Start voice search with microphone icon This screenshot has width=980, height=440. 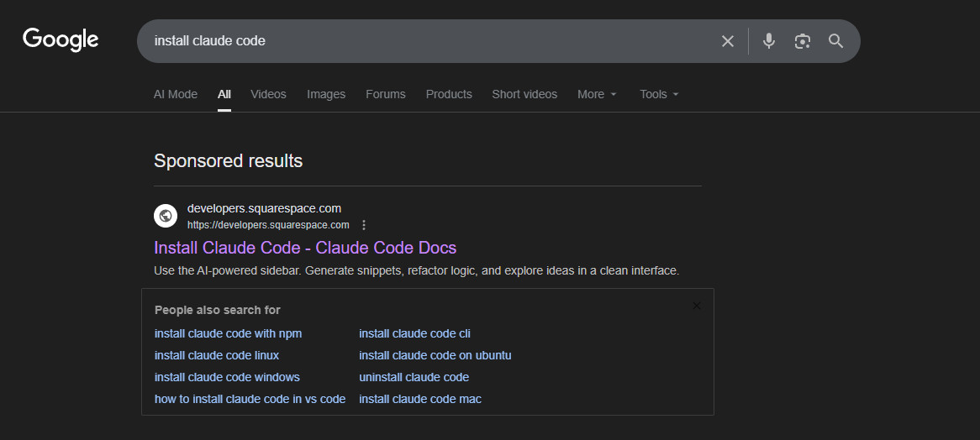coord(768,41)
